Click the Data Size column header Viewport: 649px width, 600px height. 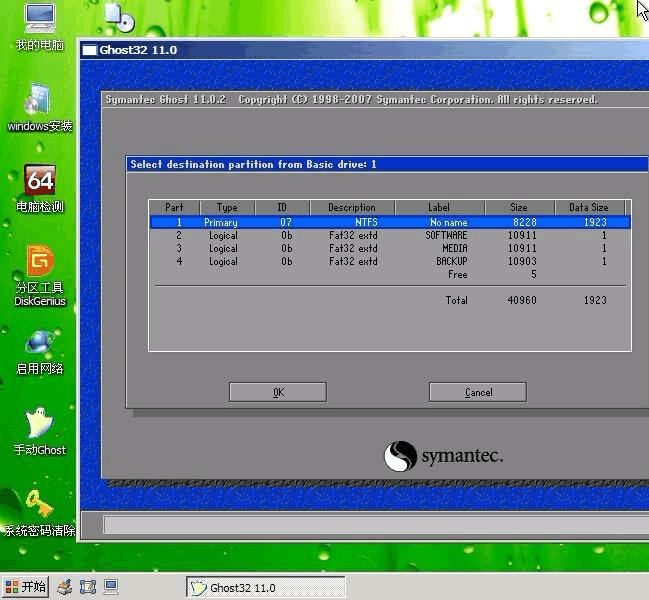point(589,207)
